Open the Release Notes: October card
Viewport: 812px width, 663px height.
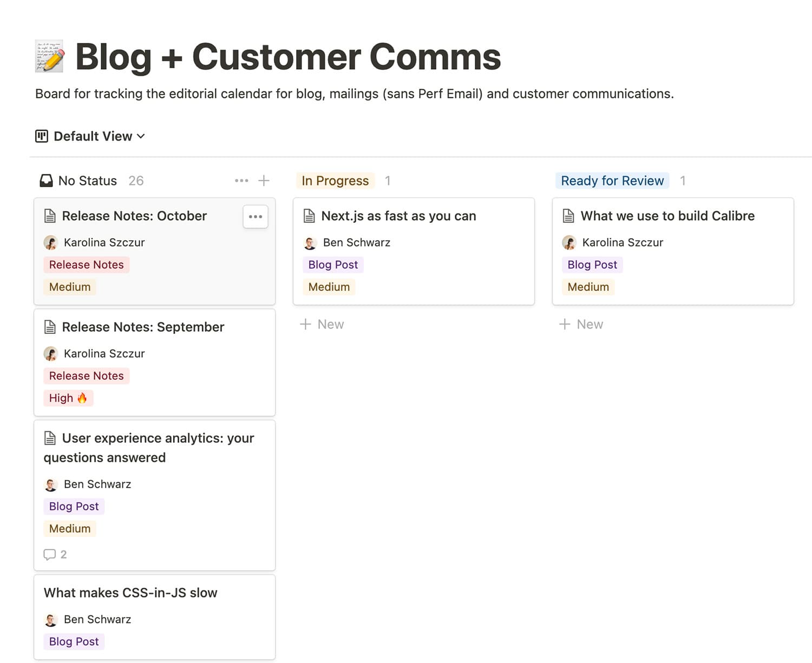pyautogui.click(x=134, y=215)
